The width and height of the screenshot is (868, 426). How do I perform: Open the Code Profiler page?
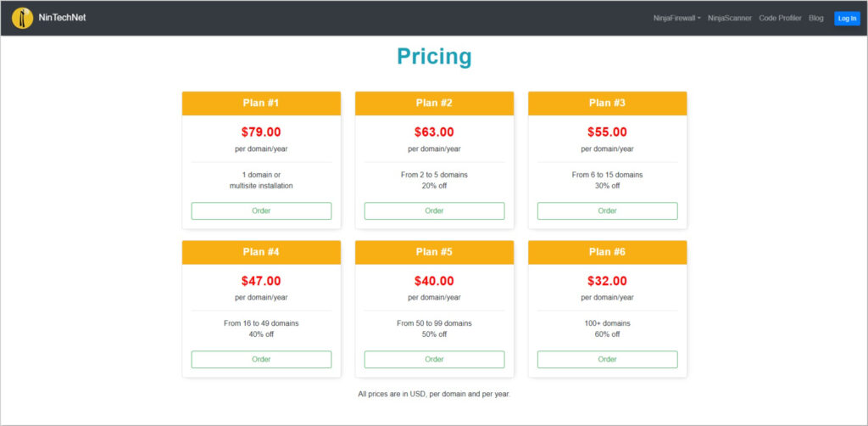point(780,19)
